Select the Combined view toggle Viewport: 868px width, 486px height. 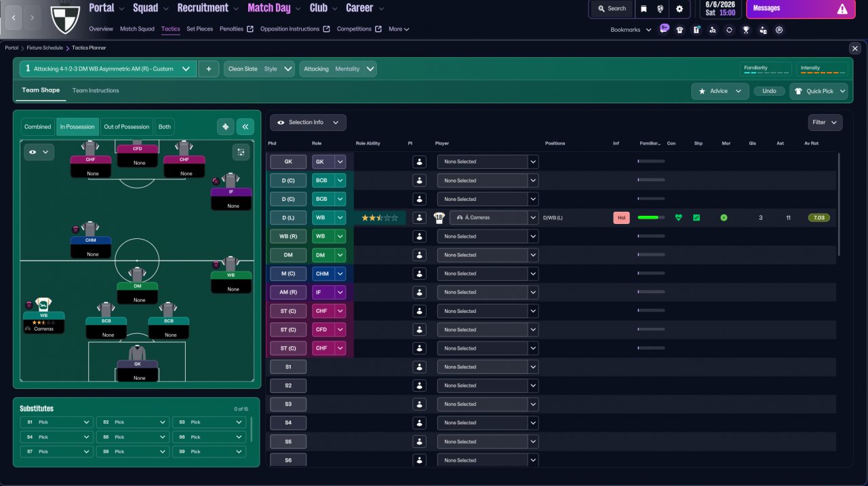coord(38,127)
